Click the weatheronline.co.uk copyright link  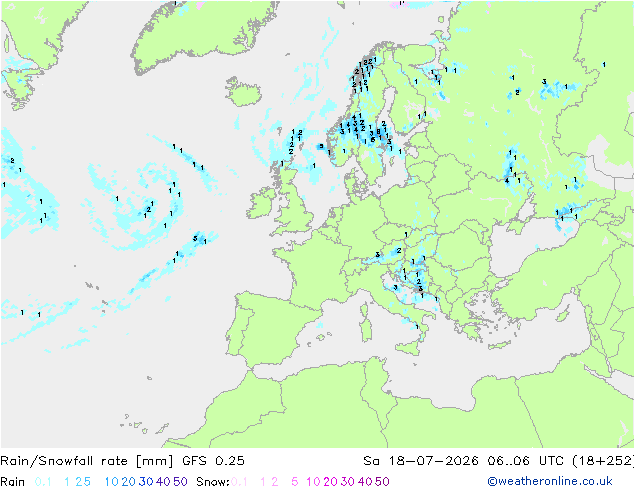[550, 482]
